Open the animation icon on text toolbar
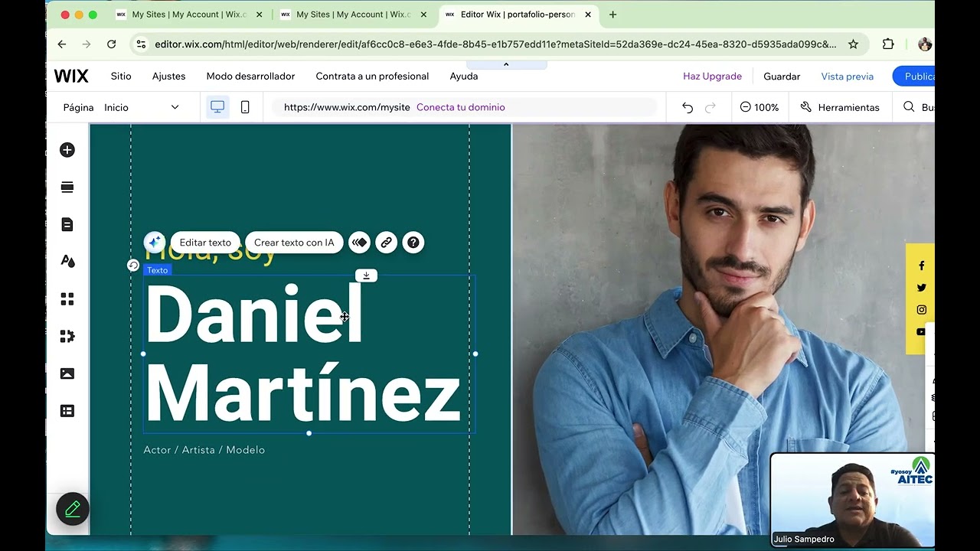Screen dimensions: 980x551 click(359, 243)
